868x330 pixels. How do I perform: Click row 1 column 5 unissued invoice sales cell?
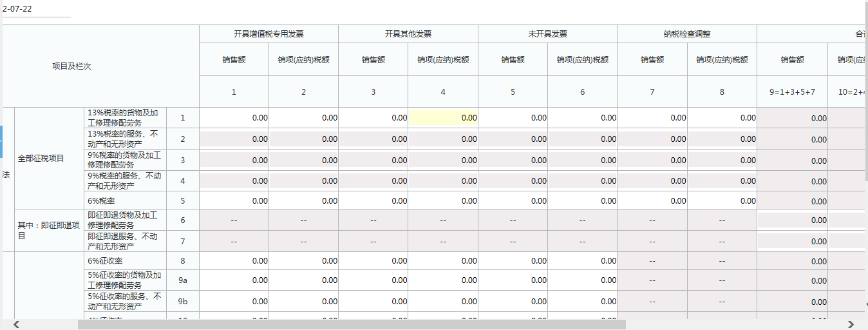[513, 117]
